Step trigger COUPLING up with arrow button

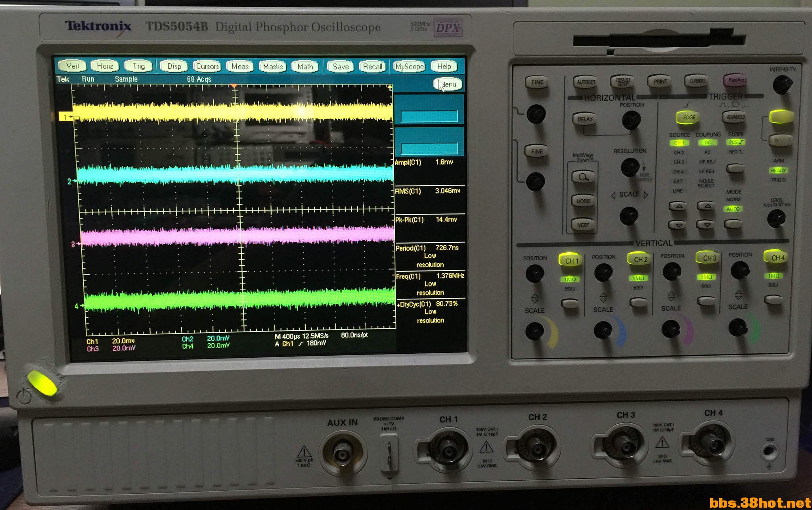click(706, 205)
